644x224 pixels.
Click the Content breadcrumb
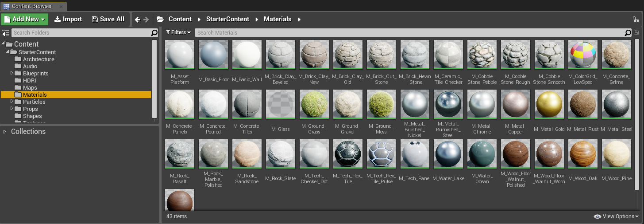click(180, 19)
